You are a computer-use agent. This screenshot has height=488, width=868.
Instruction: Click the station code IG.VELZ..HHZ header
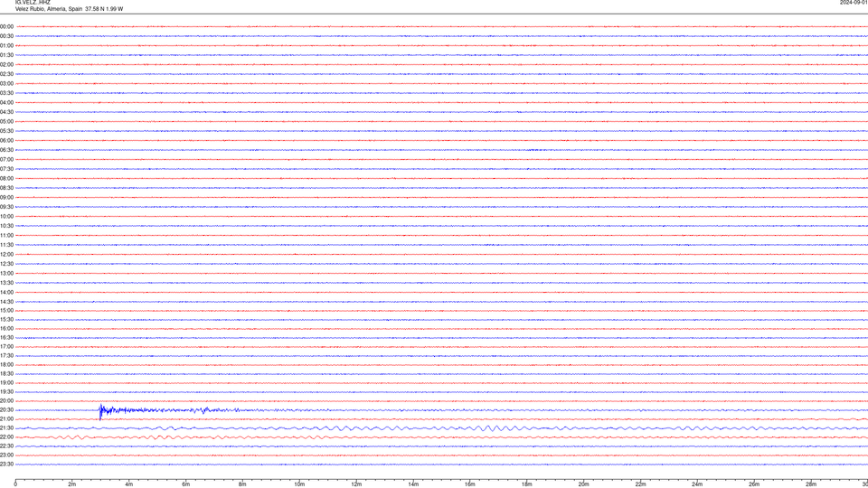tap(33, 2)
